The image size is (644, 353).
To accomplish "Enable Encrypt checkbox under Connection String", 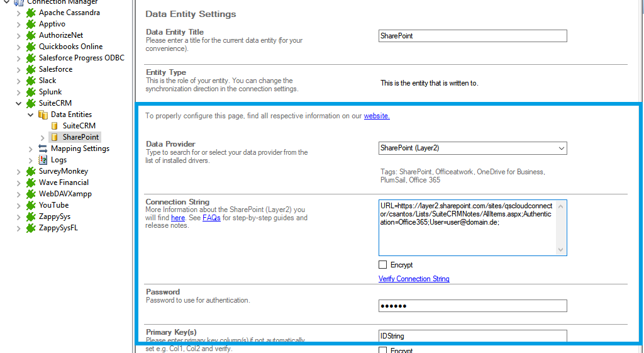I will (383, 265).
